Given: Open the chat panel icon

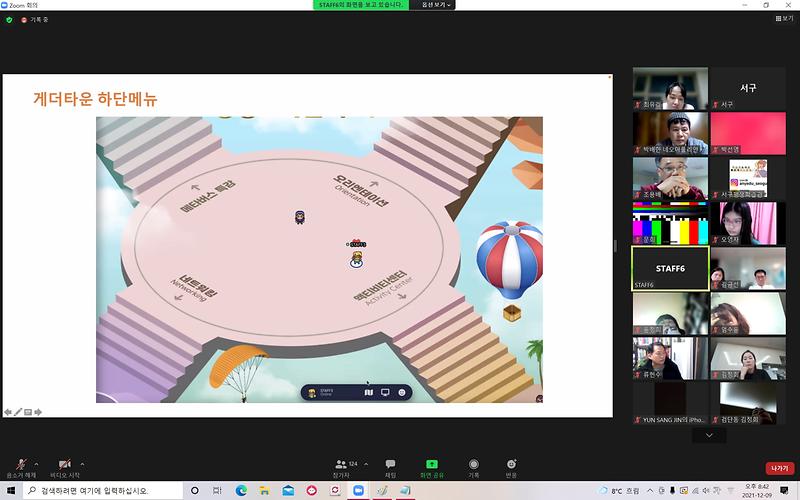Looking at the screenshot, I should 390,465.
